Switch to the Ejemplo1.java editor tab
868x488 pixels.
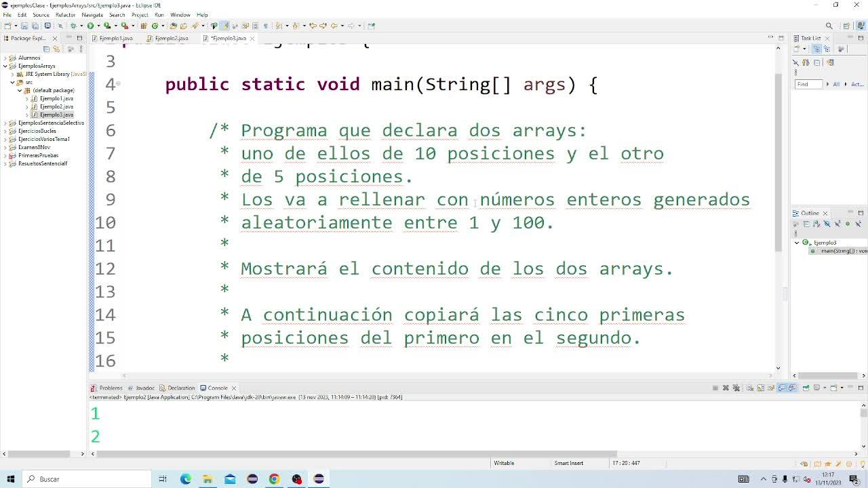point(116,38)
